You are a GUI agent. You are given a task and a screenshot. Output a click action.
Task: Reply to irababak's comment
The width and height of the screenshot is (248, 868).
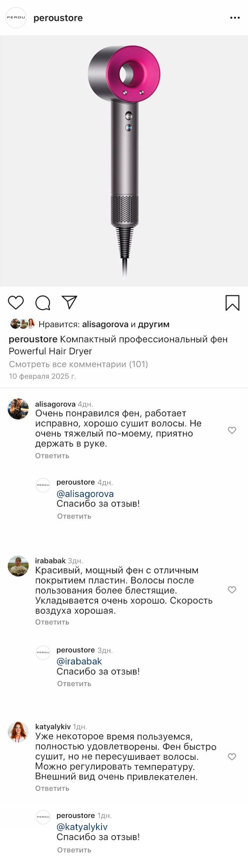pyautogui.click(x=52, y=622)
